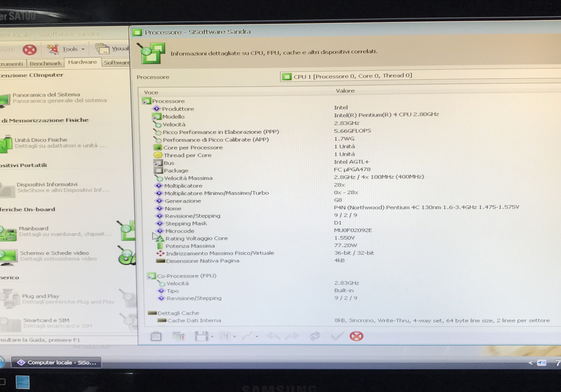Screen dimensions: 561x392
Task: Click the checkmark OK icon
Action: tap(337, 336)
